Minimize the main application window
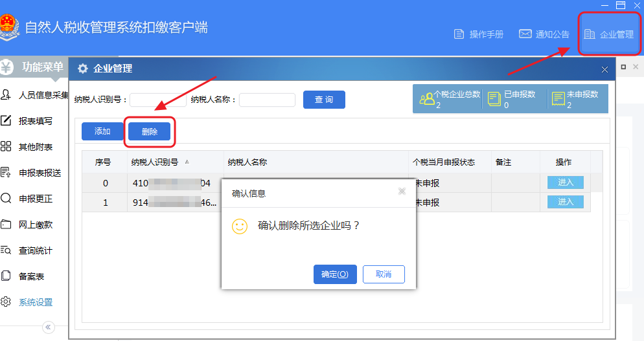This screenshot has height=341, width=644. 604,5
